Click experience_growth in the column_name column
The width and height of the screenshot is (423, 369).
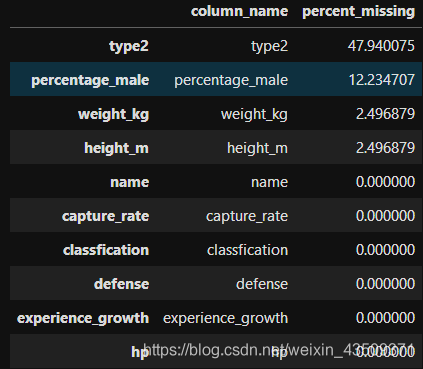(225, 318)
